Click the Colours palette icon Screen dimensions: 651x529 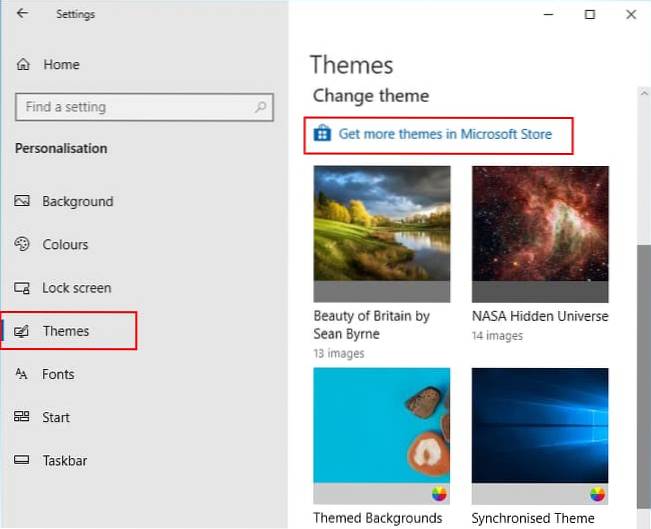coord(23,244)
